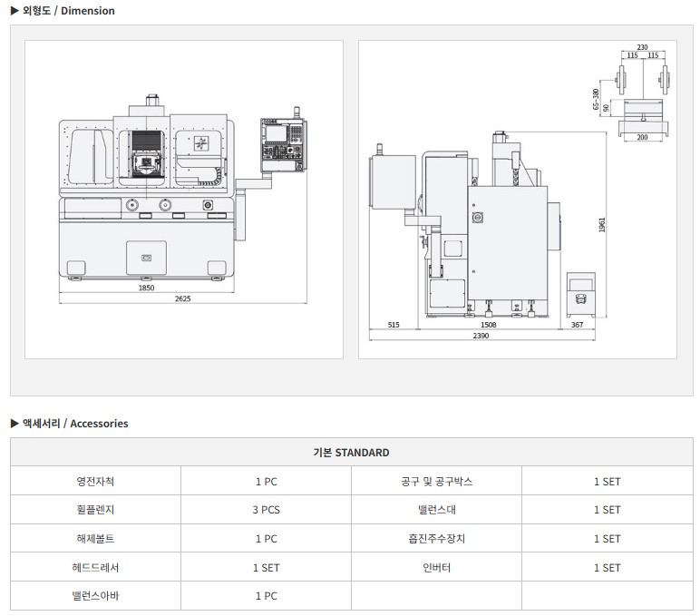The image size is (700, 616).
Task: Select the 외형도 / Dimension heading
Action: pos(68,11)
